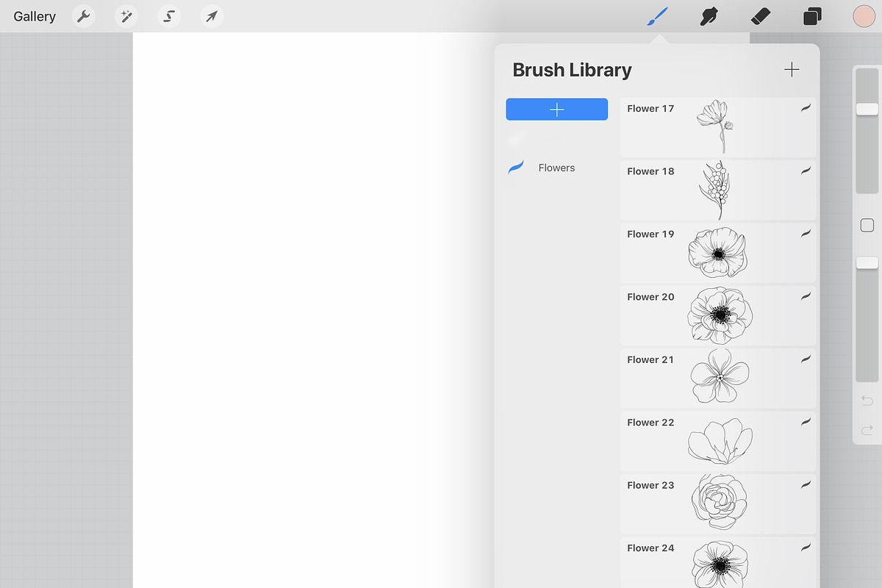Select the Smudge finger tool
The height and width of the screenshot is (588, 882).
pos(709,16)
